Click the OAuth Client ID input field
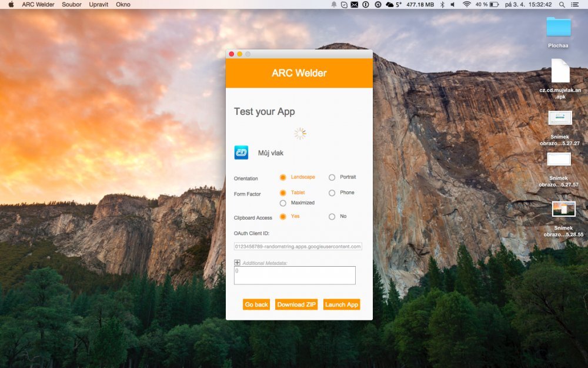The height and width of the screenshot is (368, 588). tap(298, 247)
